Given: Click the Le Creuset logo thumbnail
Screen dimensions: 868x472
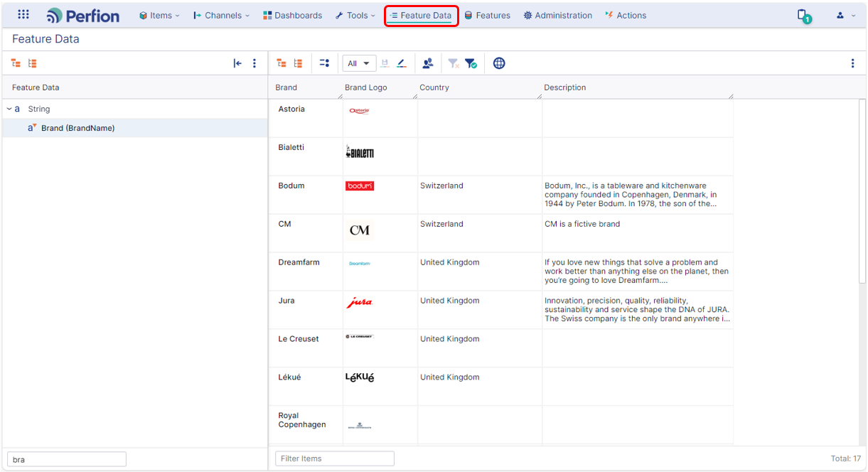Looking at the screenshot, I should point(359,336).
